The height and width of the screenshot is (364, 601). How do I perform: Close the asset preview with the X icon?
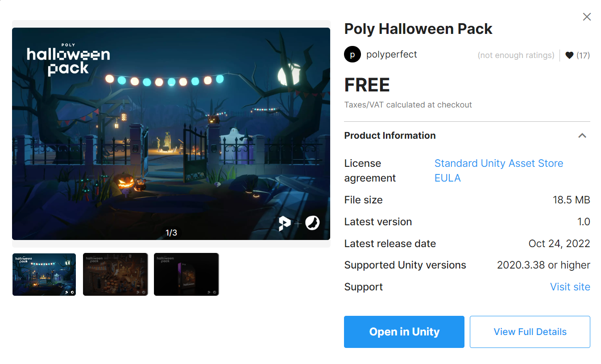tap(587, 17)
